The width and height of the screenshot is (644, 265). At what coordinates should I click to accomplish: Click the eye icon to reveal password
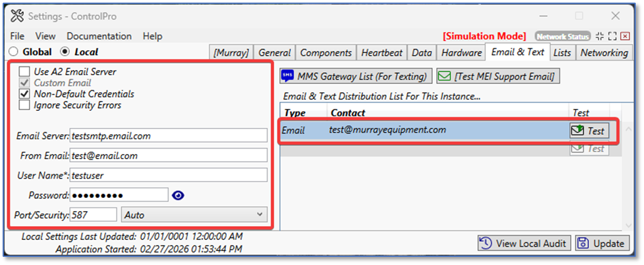[x=179, y=195]
